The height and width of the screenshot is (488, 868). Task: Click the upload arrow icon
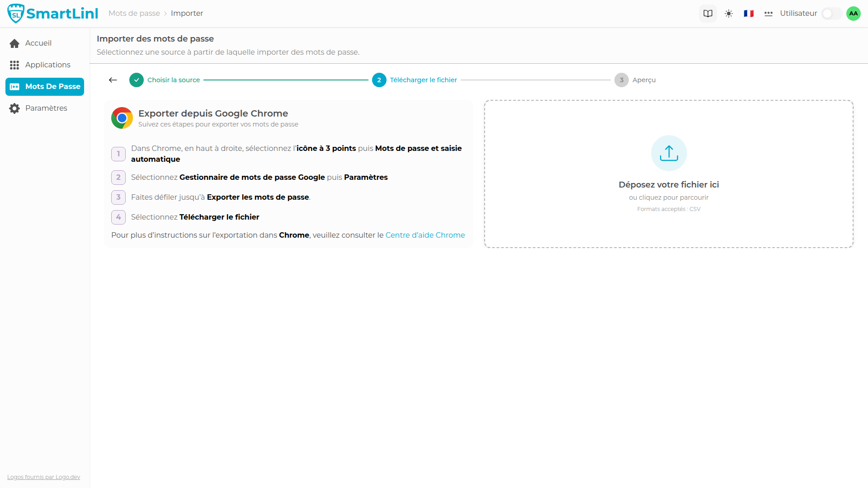[x=669, y=153]
